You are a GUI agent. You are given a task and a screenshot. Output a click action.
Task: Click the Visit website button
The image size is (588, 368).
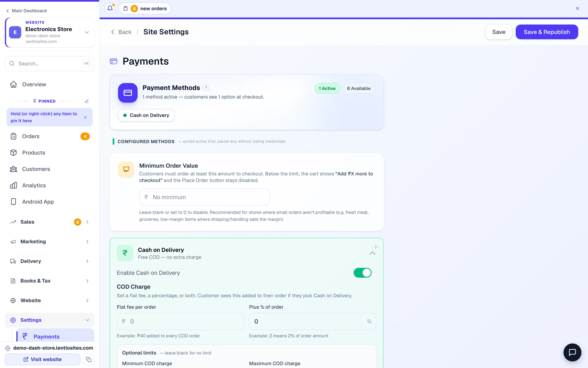42,359
